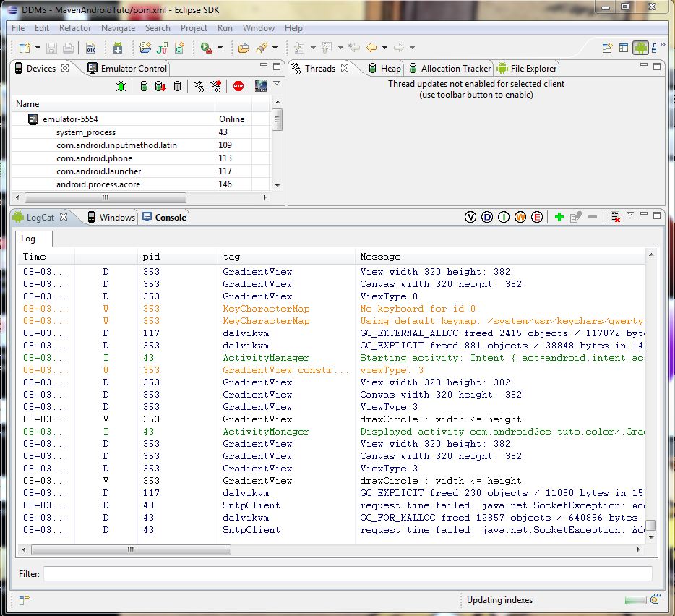
Task: Click the LogCat Filter text field
Action: click(347, 573)
